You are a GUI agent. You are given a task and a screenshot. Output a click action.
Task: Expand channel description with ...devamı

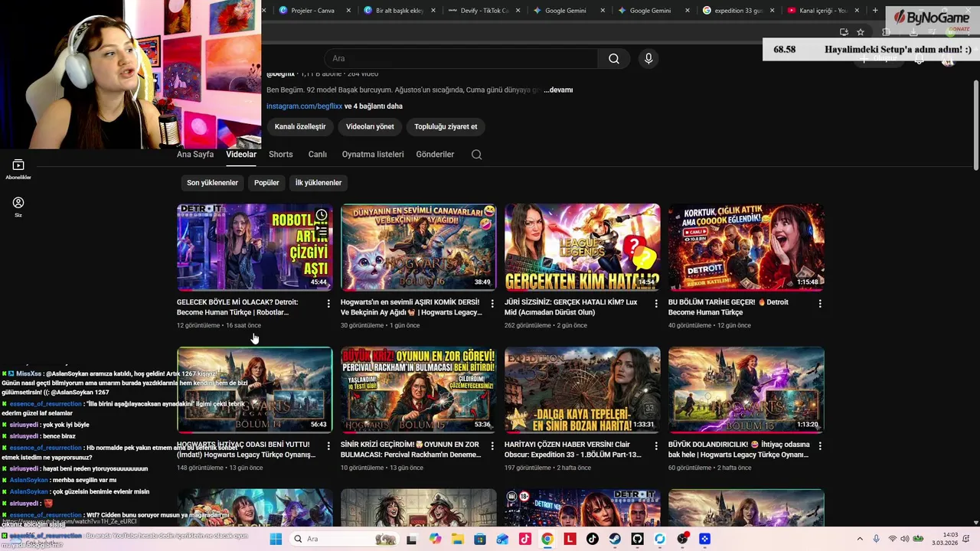(x=558, y=90)
